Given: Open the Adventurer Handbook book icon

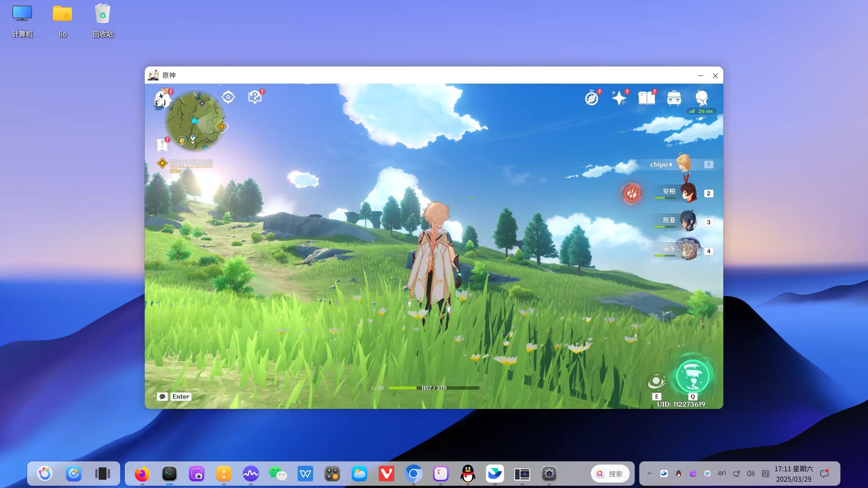Looking at the screenshot, I should click(646, 98).
